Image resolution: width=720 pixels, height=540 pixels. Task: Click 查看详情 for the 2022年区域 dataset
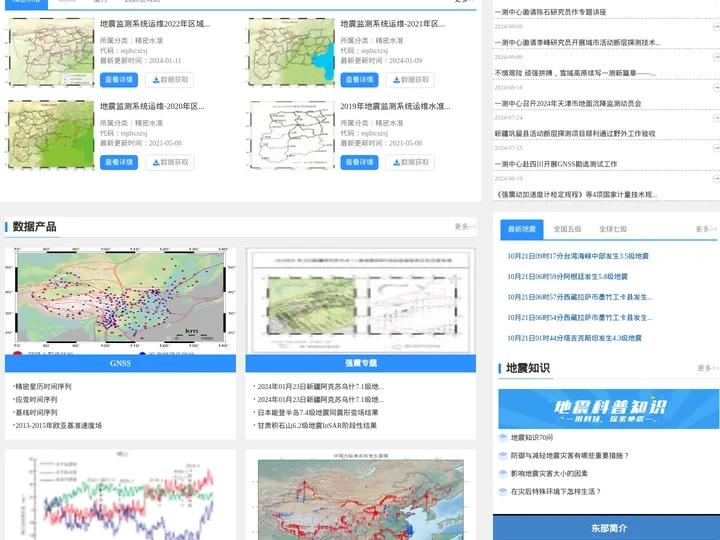(x=119, y=80)
